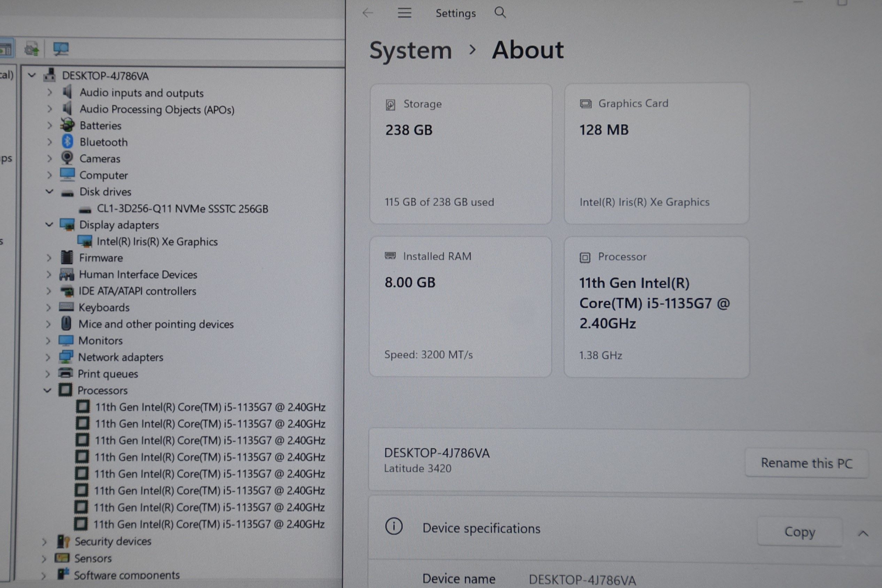This screenshot has width=882, height=588.
Task: Click the Device name value DESKTOP-4J786VA
Action: [582, 580]
